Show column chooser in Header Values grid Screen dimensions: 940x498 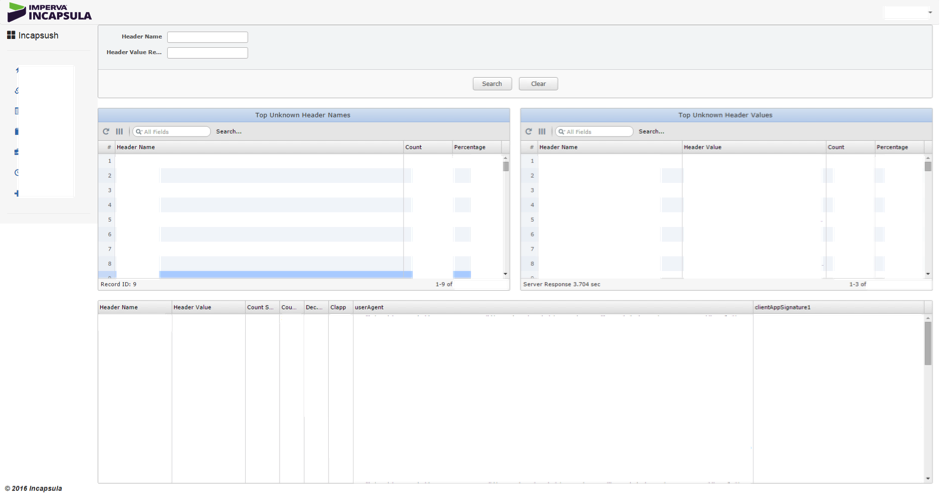click(x=542, y=131)
